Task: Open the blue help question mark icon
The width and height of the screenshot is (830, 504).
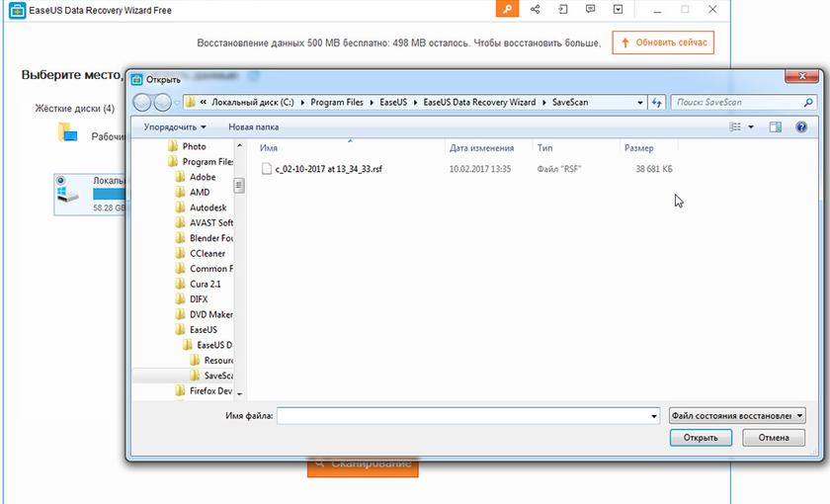Action: pyautogui.click(x=801, y=127)
